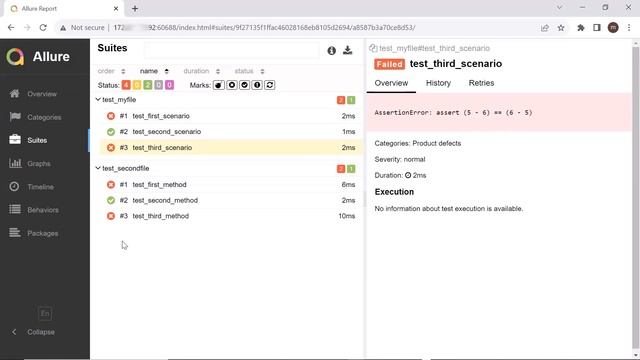Viewport: 640px width, 360px height.
Task: Open the Timeline clock icon
Action: tap(14, 187)
